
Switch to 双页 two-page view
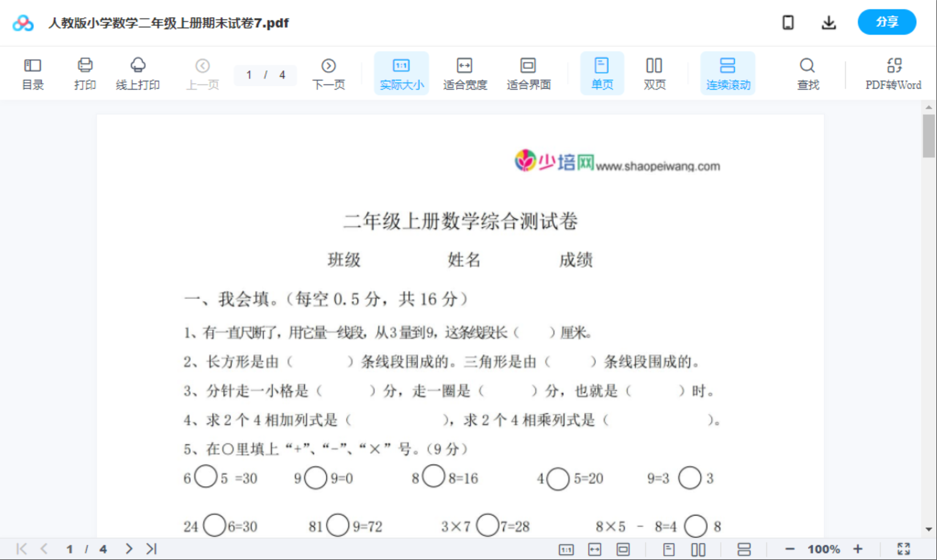click(654, 73)
